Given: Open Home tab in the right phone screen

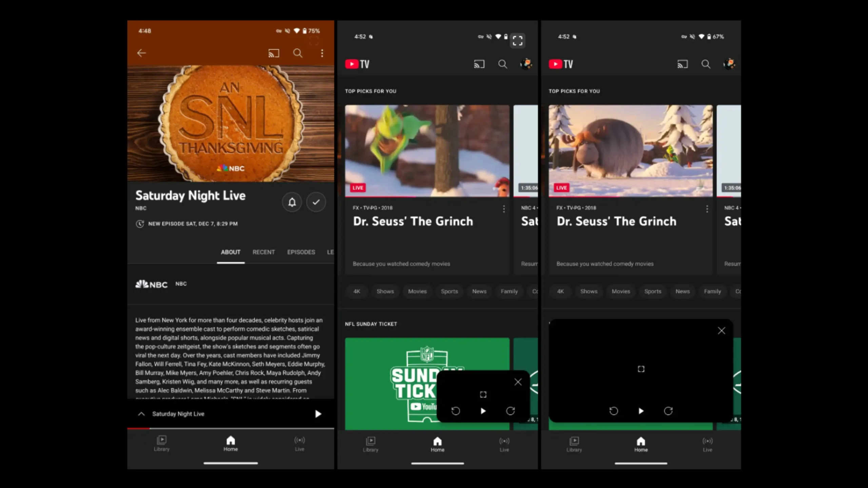Looking at the screenshot, I should [x=641, y=444].
